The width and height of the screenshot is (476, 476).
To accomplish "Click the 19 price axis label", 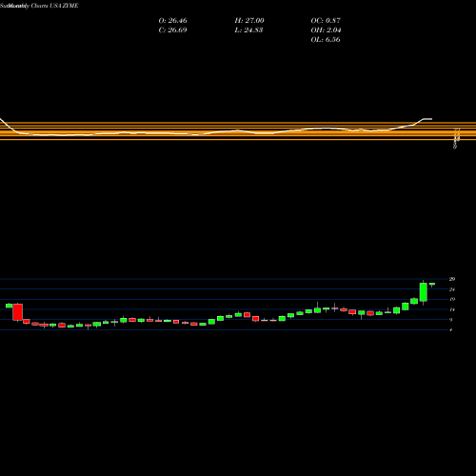I will pos(452,299).
